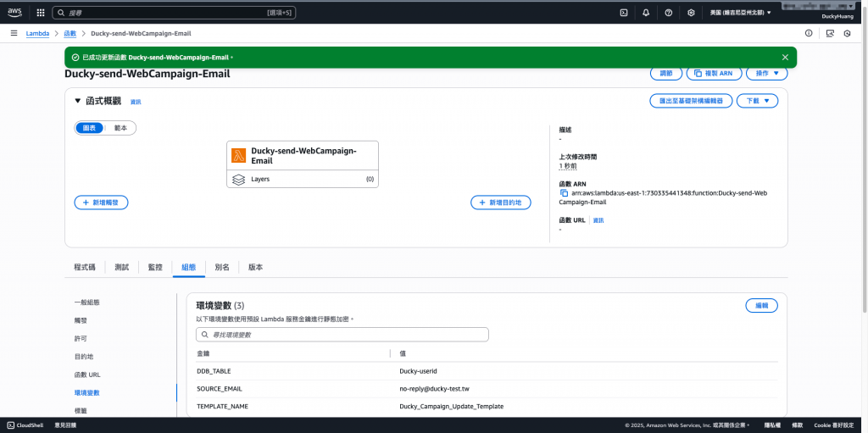
Task: Open the 下載 download dropdown
Action: coord(757,101)
